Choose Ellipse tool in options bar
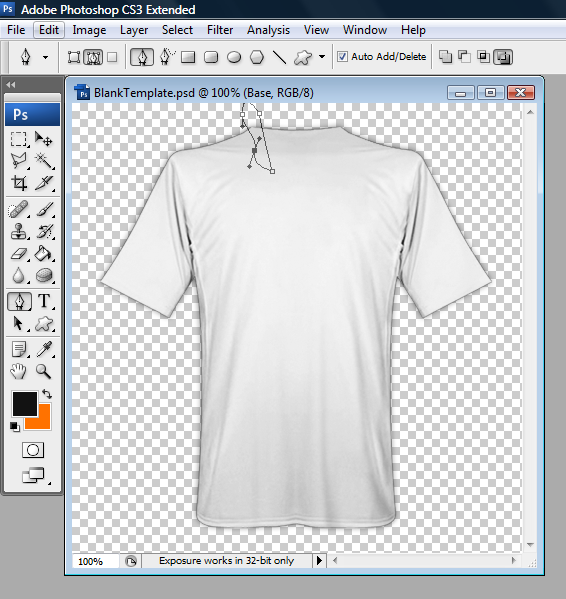The image size is (566, 599). pyautogui.click(x=234, y=57)
